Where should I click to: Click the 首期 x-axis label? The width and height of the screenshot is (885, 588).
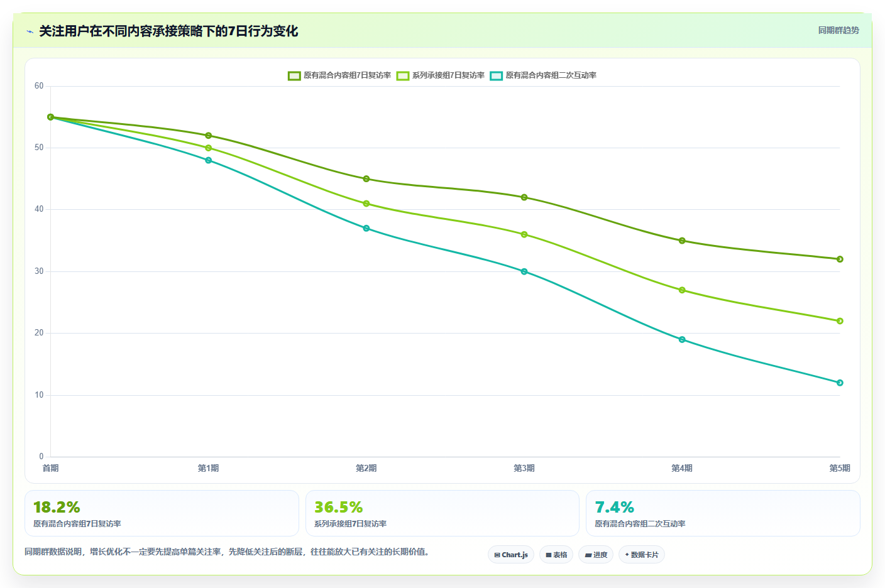[x=51, y=468]
